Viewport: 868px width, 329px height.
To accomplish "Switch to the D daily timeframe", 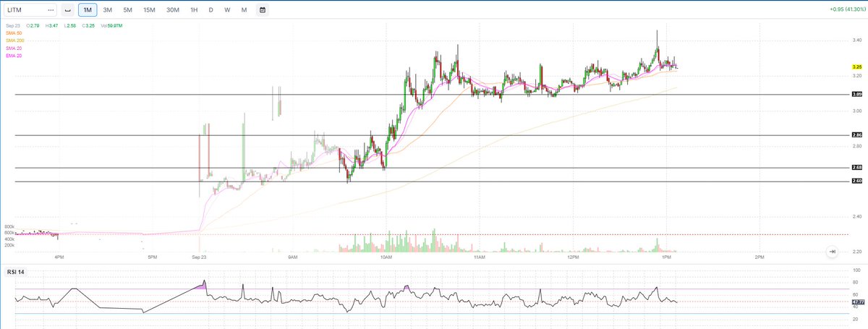I will click(210, 10).
